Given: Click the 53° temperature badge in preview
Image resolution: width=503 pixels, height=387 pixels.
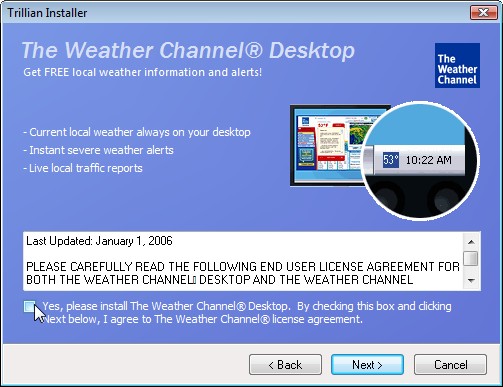Looking at the screenshot, I should [x=390, y=160].
